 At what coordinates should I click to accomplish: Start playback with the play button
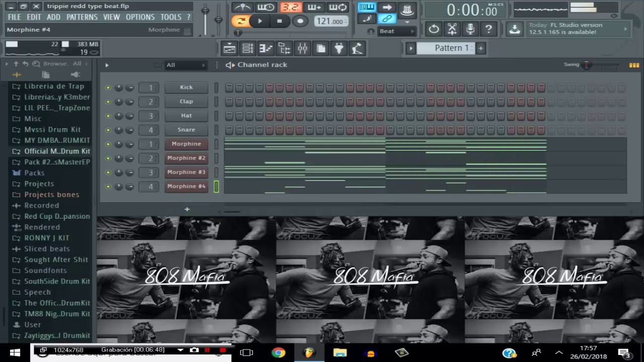click(x=260, y=21)
